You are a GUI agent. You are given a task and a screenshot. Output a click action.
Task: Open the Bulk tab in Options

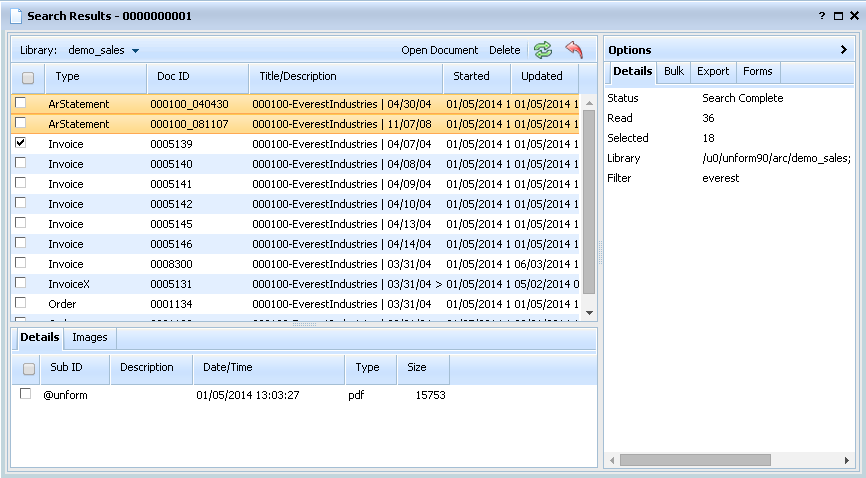pos(673,72)
